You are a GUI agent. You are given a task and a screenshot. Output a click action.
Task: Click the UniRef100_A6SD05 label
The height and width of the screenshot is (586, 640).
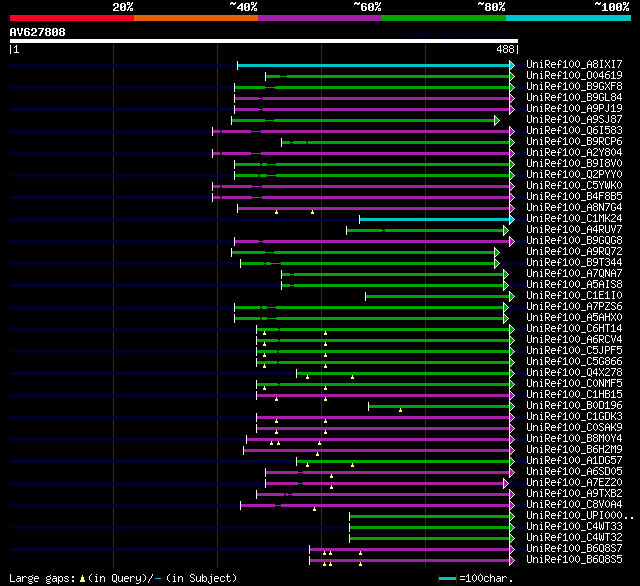[574, 472]
